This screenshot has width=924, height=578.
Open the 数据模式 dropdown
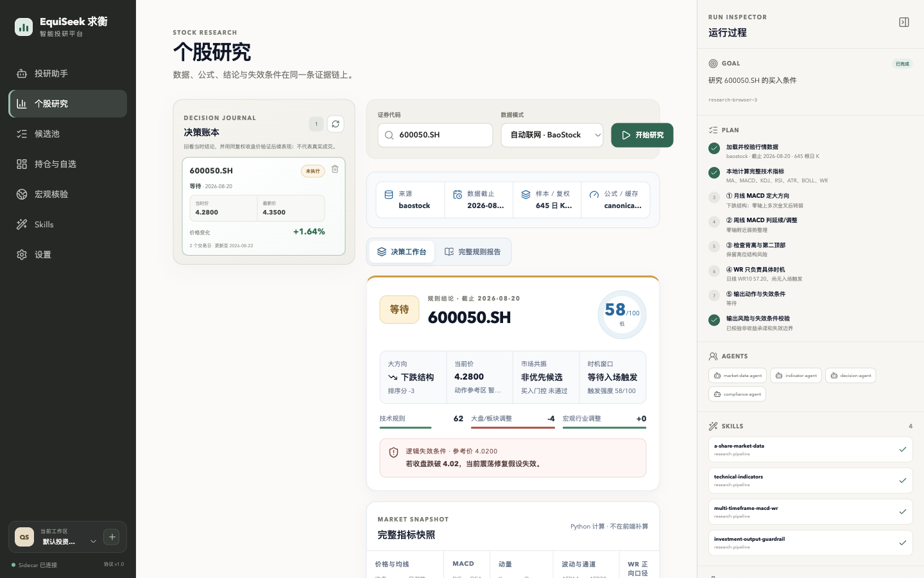552,135
